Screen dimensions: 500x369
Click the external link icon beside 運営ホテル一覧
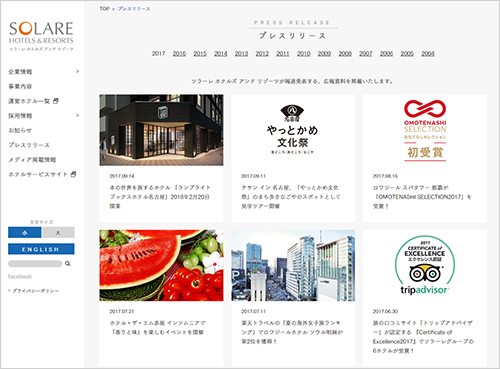click(56, 101)
